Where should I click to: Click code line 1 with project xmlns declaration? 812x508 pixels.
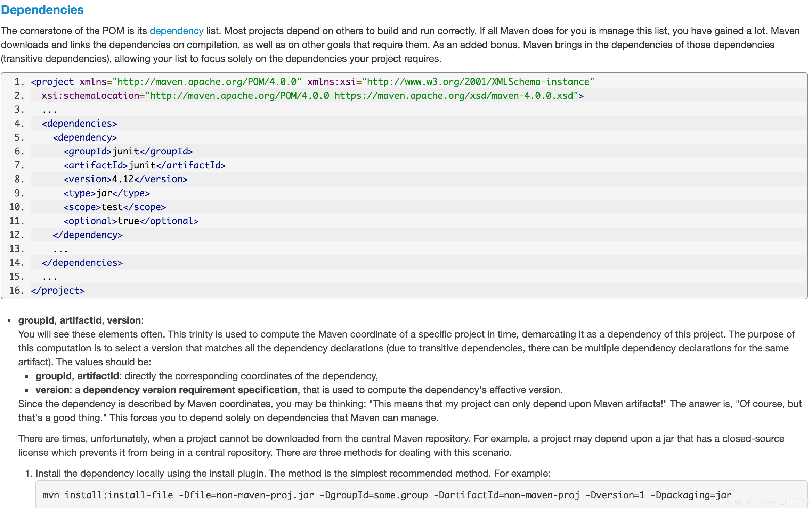[x=312, y=82]
